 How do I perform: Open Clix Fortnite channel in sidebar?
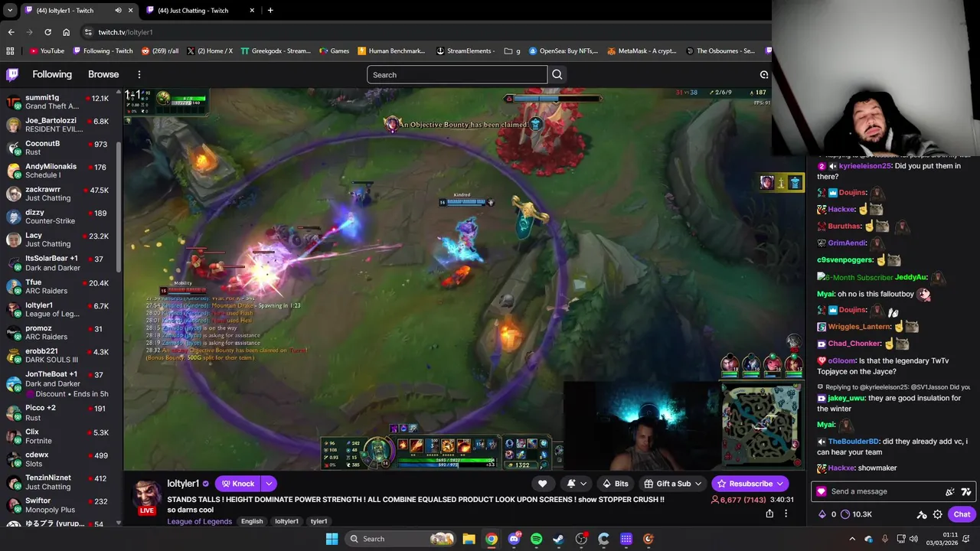(61, 436)
